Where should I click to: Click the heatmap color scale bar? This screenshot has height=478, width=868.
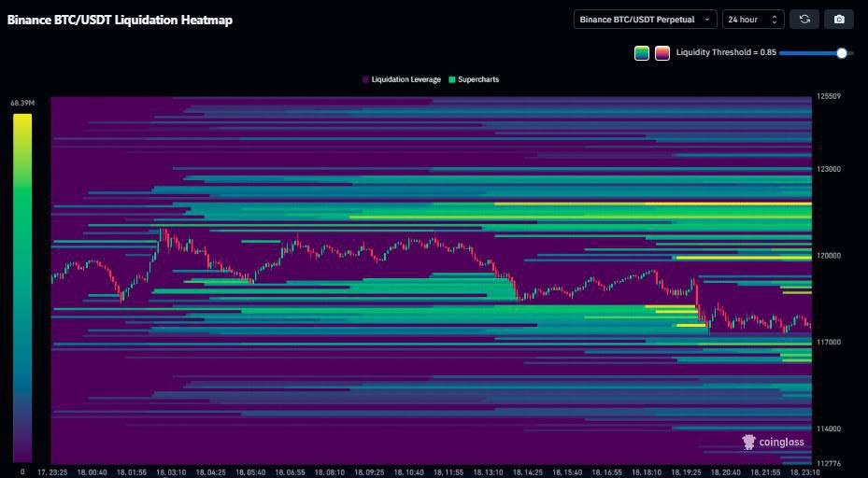(x=22, y=288)
